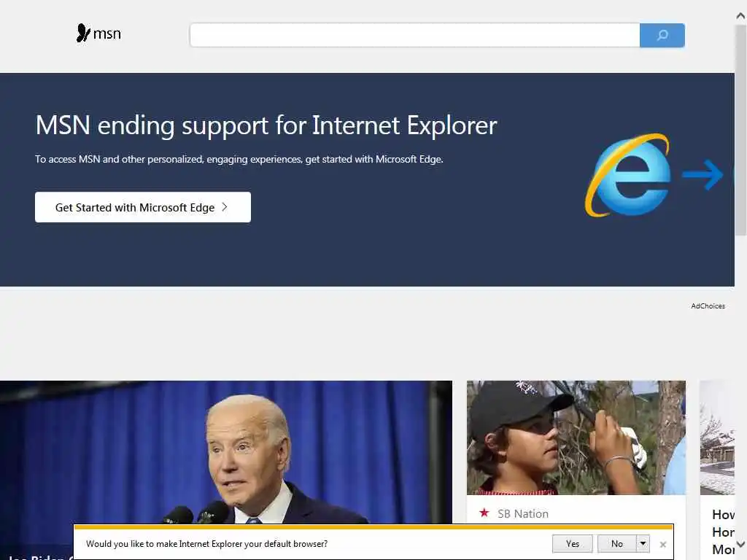Click the MSN ending support headline
747x560 pixels.
click(x=266, y=125)
